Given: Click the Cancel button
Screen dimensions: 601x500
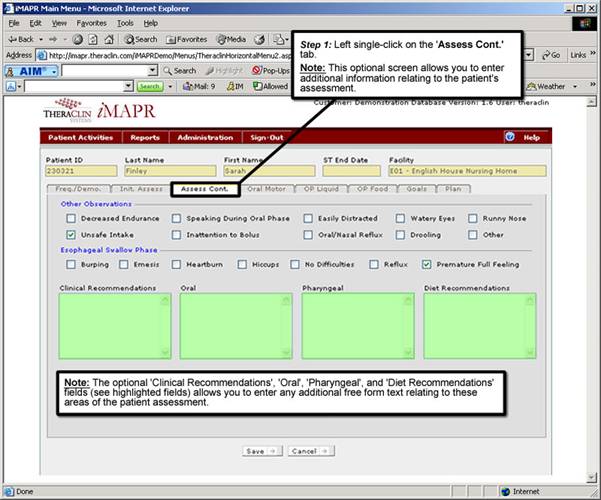Looking at the screenshot, I should [x=311, y=451].
